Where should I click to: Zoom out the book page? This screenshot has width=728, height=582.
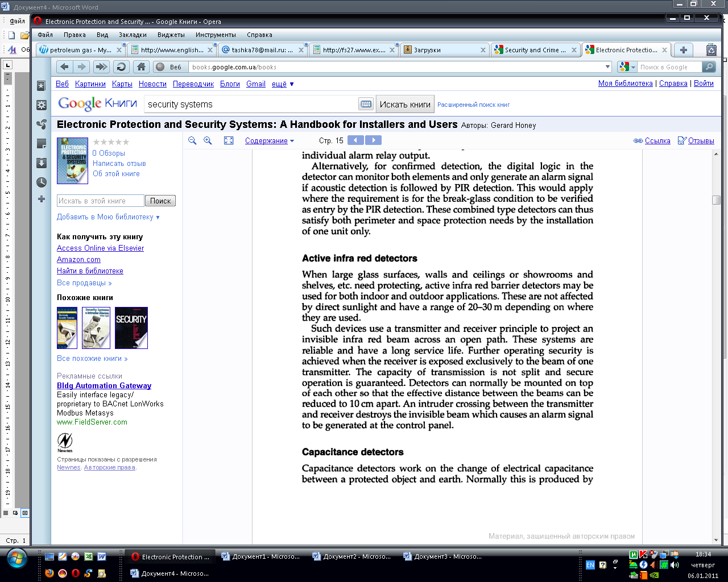coord(192,140)
